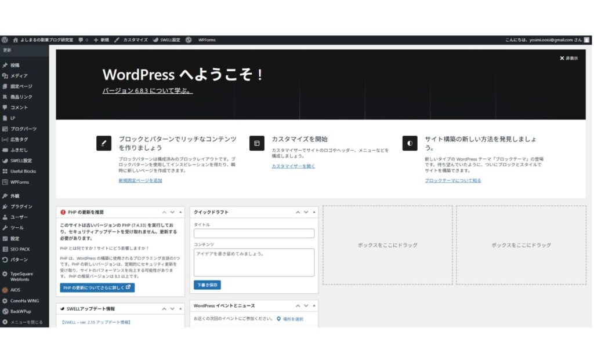594x364 pixels.
Task: Open the メディア sidebar icon
Action: (x=5, y=76)
